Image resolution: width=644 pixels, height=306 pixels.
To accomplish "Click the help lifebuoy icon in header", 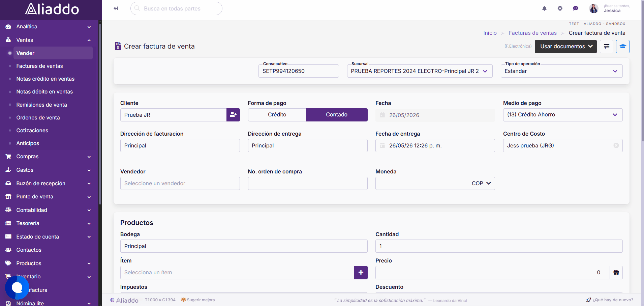I will 560,8.
